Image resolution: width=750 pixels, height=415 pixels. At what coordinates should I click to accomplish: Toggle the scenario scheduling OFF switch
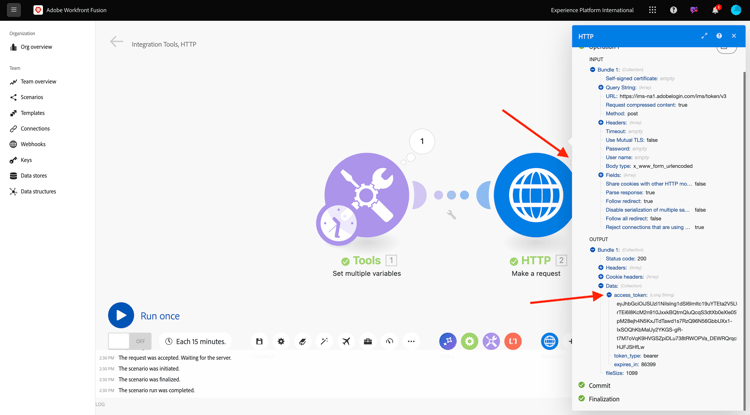click(x=130, y=341)
